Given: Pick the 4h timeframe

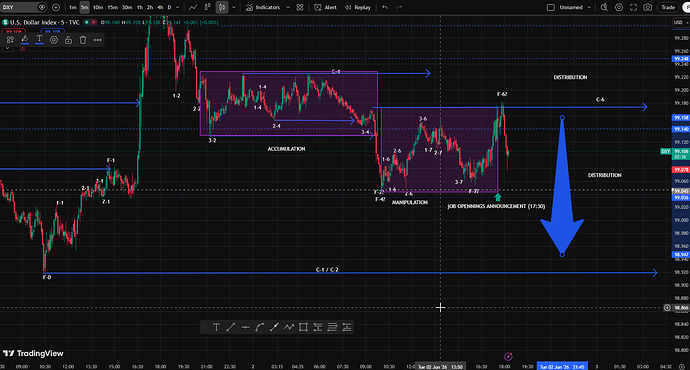Looking at the screenshot, I should [x=160, y=7].
